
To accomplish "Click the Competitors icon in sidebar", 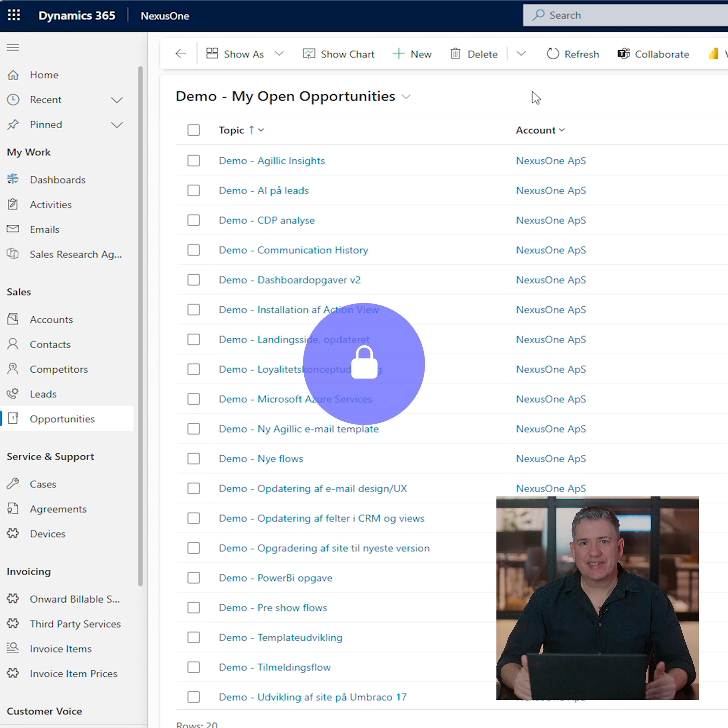I will [x=13, y=369].
